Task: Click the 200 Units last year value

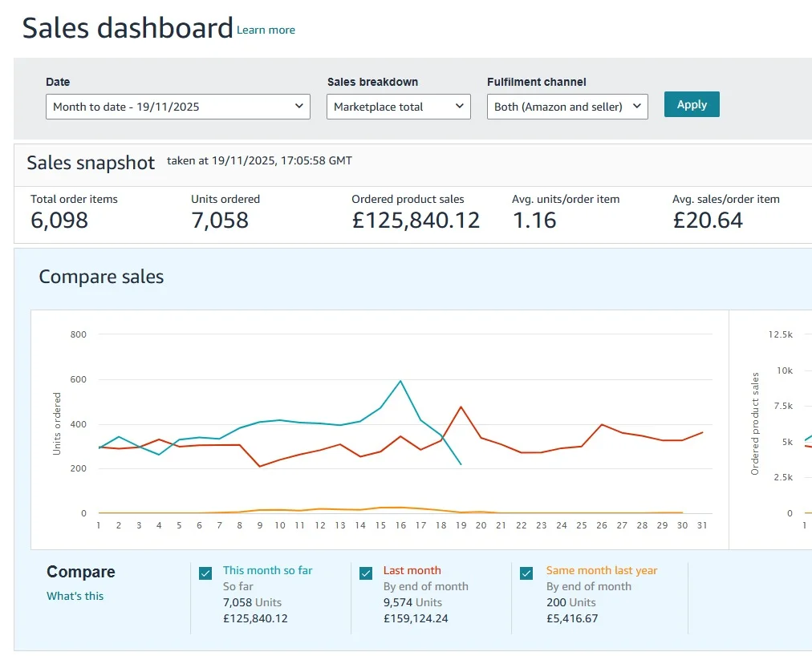Action: (x=571, y=602)
